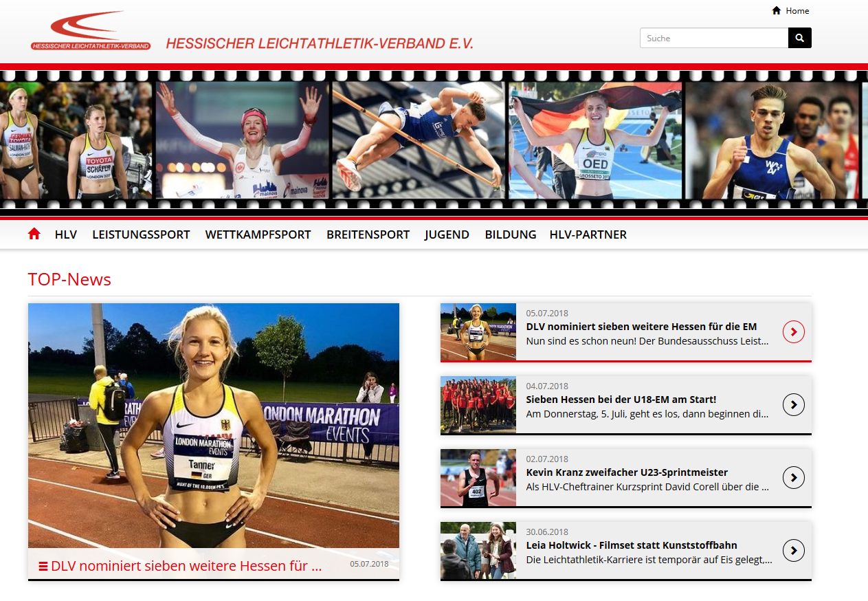Open the HLV menu item
The width and height of the screenshot is (868, 601).
click(x=66, y=234)
